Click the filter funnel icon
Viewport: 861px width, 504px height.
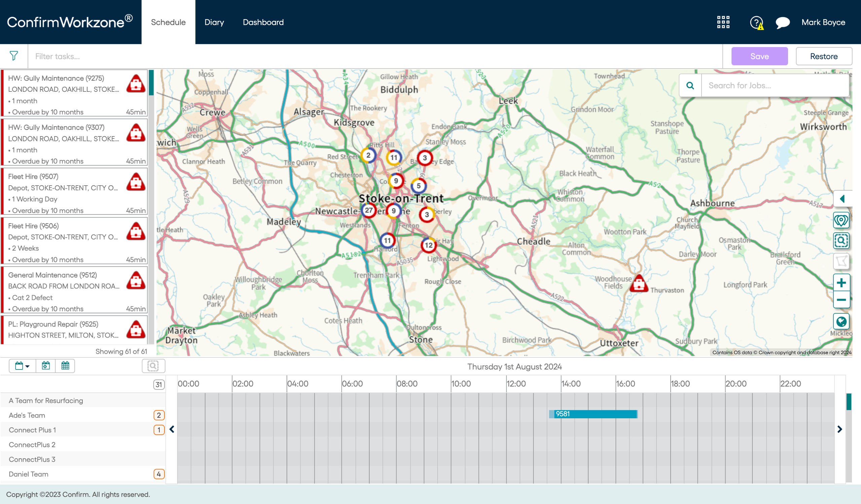point(14,56)
